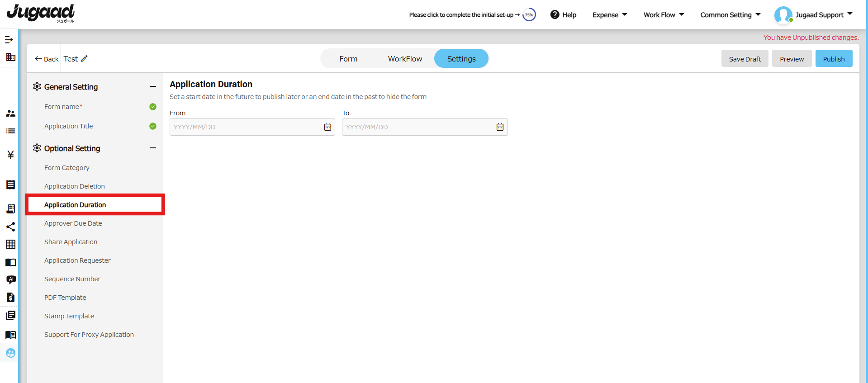Image resolution: width=868 pixels, height=383 pixels.
Task: Click the 'Test' form name text
Action: pyautogui.click(x=71, y=59)
